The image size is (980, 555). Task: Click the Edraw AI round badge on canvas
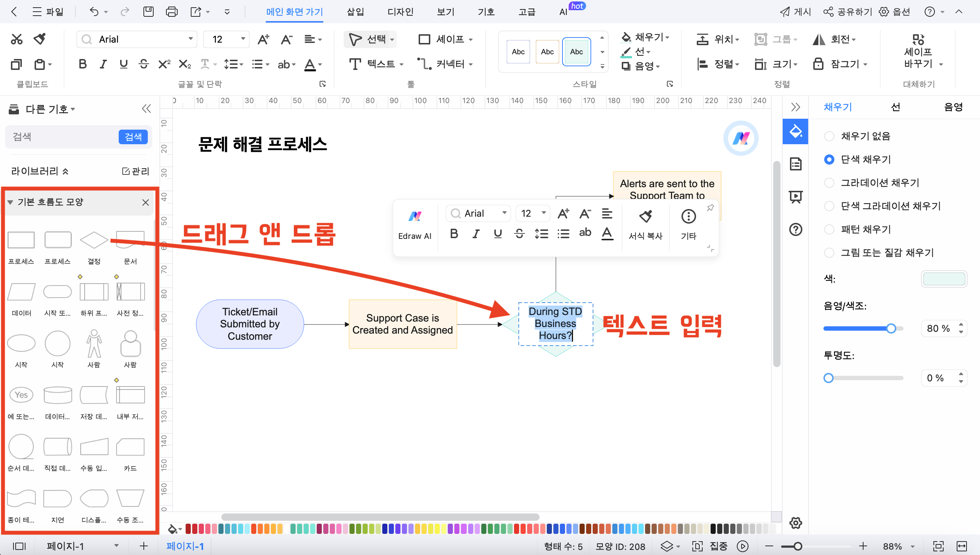(x=740, y=138)
